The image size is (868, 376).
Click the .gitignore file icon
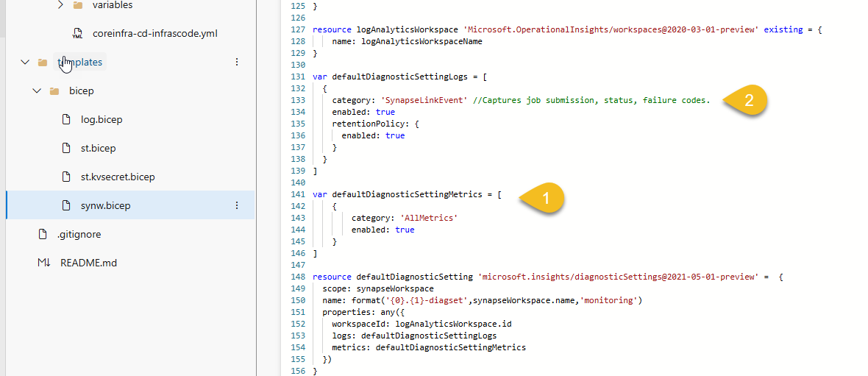pos(43,234)
